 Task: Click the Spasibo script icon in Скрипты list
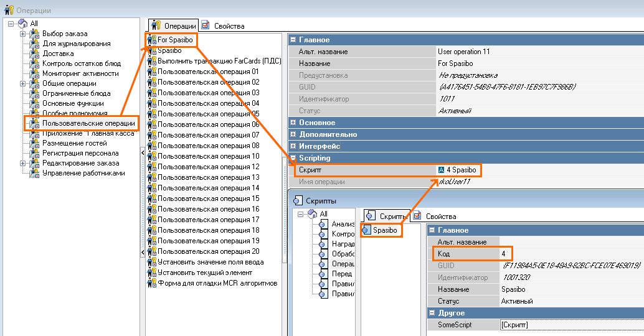[366, 230]
